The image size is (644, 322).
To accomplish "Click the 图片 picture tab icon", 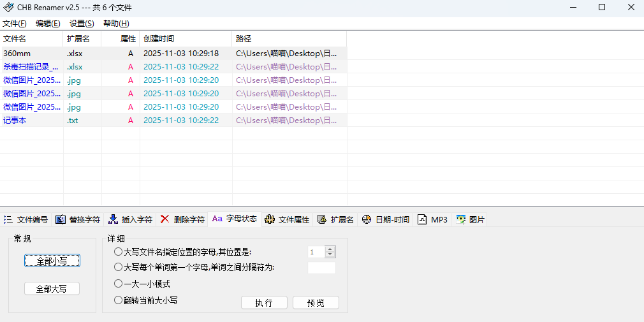I will tap(460, 219).
